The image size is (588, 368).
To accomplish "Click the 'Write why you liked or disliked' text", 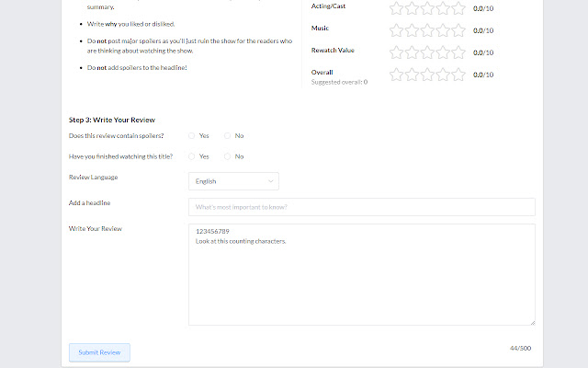I will 130,24.
